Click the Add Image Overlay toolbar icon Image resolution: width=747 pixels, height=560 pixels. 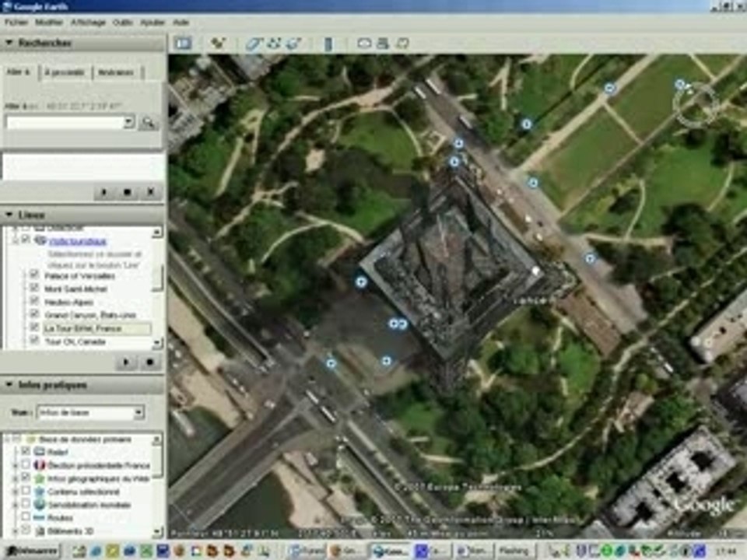tap(293, 44)
